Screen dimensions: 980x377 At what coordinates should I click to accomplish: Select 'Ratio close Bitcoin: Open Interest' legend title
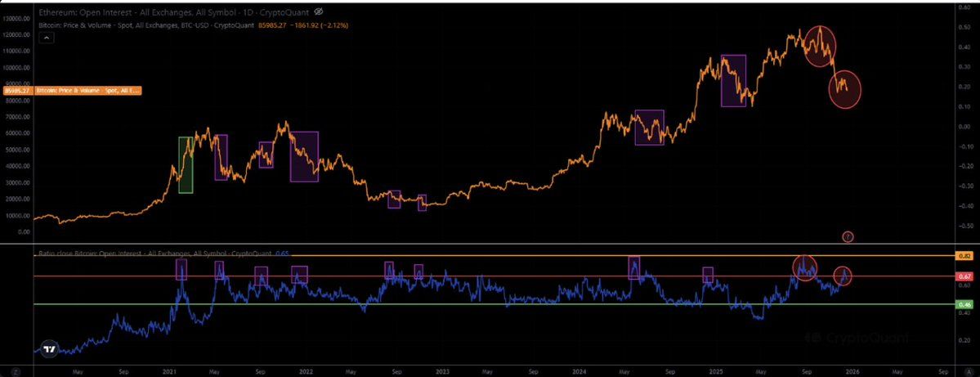coord(154,254)
